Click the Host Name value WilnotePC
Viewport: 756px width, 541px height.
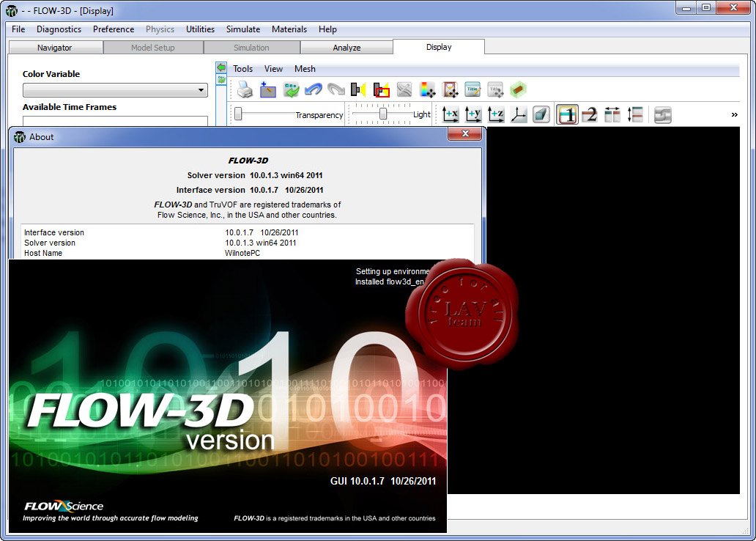[x=242, y=253]
